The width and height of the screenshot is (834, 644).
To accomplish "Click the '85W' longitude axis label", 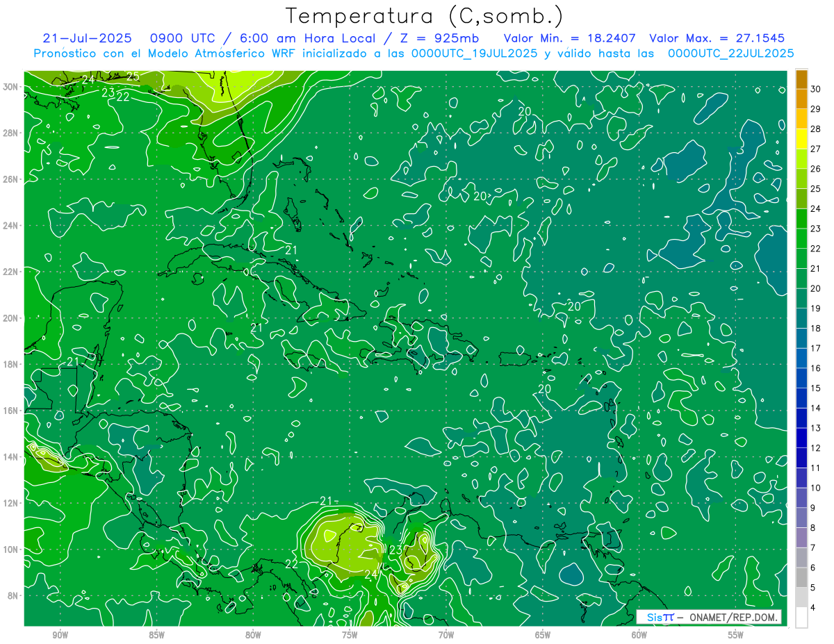I will (156, 635).
